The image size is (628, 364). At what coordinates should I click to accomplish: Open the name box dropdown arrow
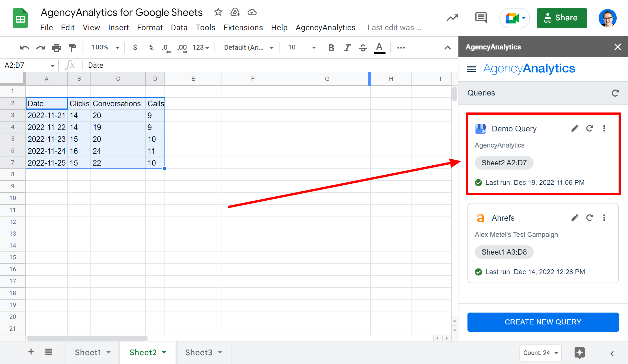(52, 66)
